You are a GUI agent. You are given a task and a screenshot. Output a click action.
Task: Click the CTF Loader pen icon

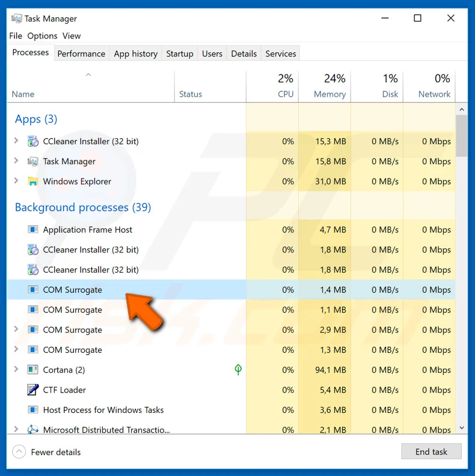click(33, 390)
